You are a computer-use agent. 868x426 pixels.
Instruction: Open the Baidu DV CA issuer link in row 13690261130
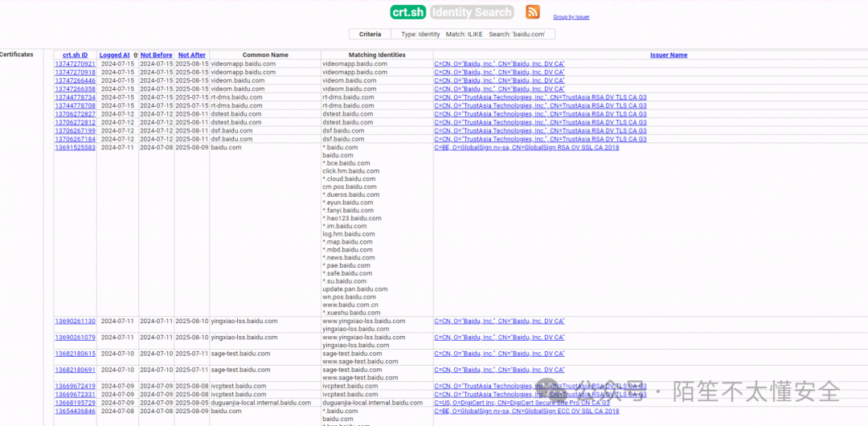[x=499, y=321]
